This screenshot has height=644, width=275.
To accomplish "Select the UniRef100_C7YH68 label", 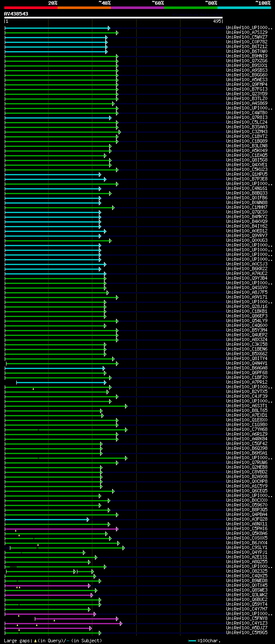I will (247, 429).
